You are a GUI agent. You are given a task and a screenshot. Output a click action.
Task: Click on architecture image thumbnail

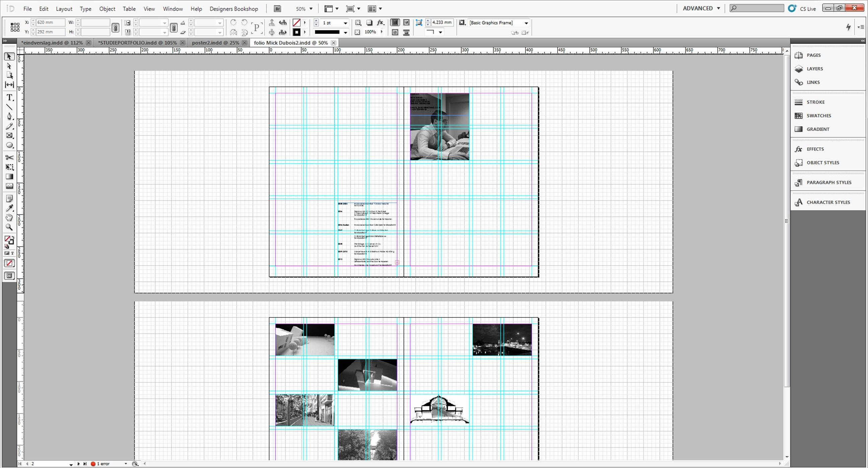point(440,409)
